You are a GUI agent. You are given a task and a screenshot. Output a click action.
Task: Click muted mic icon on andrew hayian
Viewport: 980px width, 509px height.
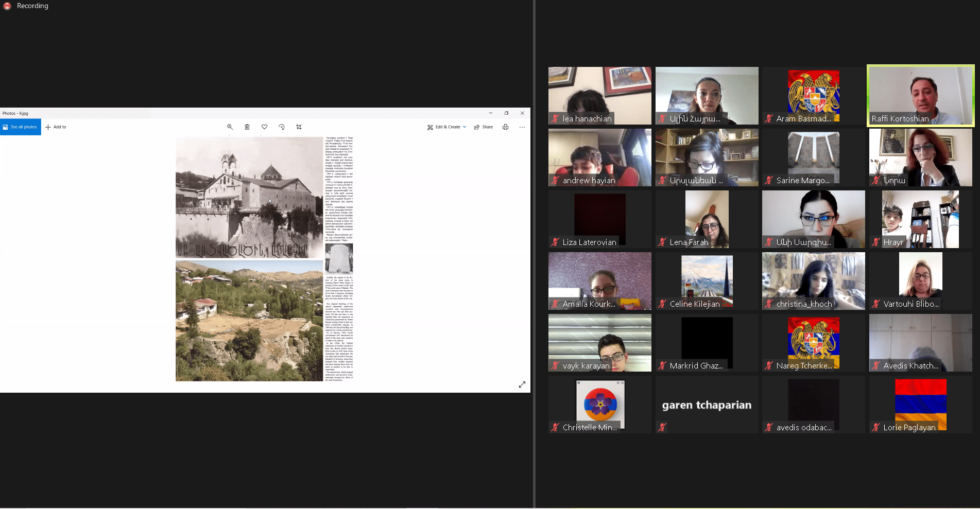click(556, 180)
